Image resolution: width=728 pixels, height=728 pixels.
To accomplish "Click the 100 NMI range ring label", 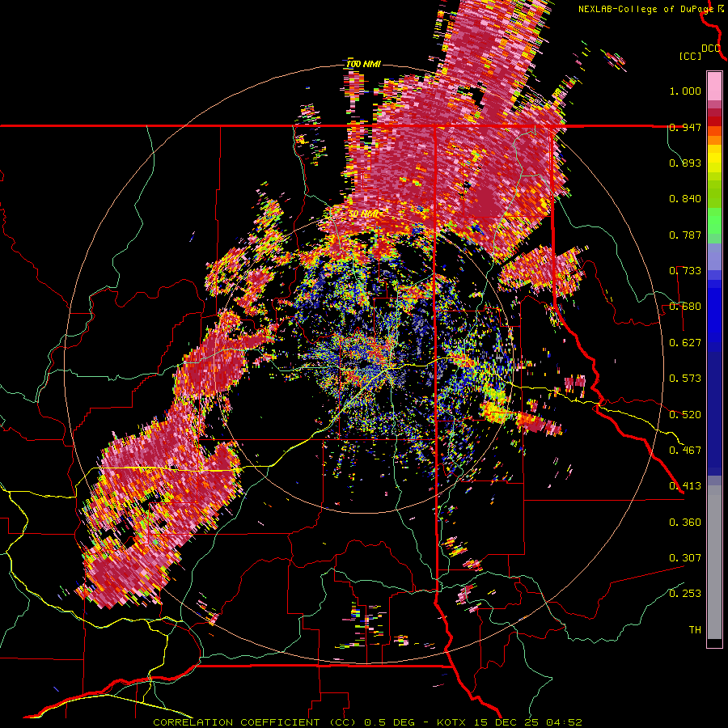I will (363, 64).
